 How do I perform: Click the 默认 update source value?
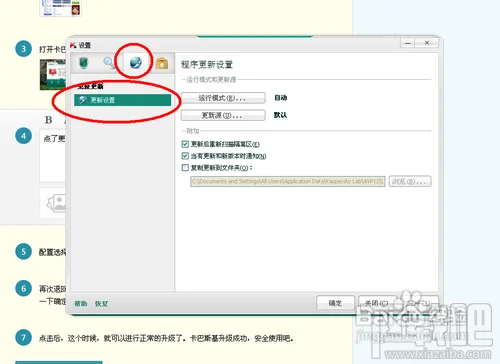pos(280,115)
